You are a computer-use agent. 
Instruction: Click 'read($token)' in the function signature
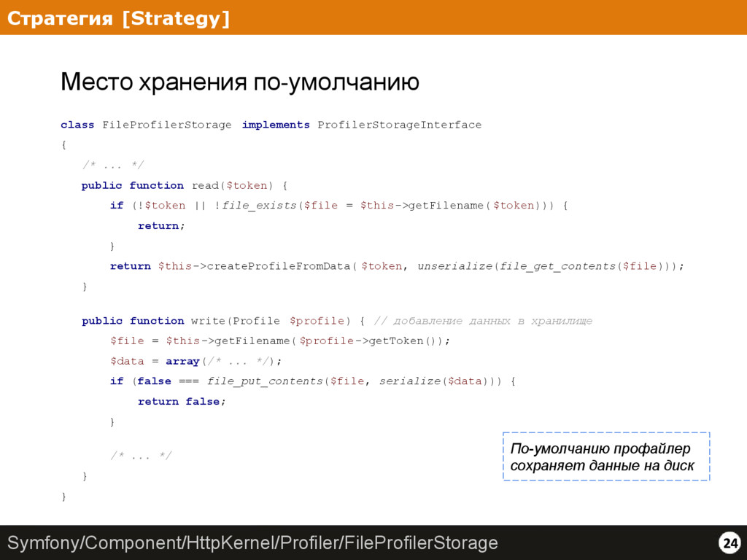tap(233, 185)
